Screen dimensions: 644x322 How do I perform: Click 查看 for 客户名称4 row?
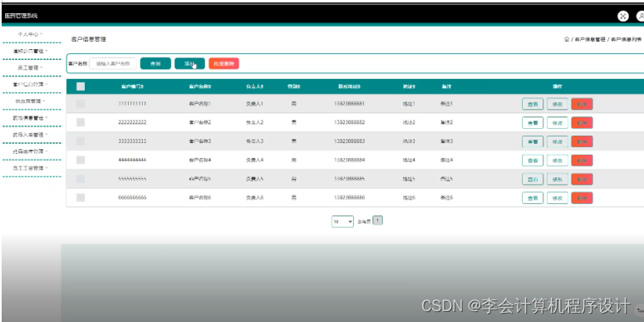coord(533,161)
